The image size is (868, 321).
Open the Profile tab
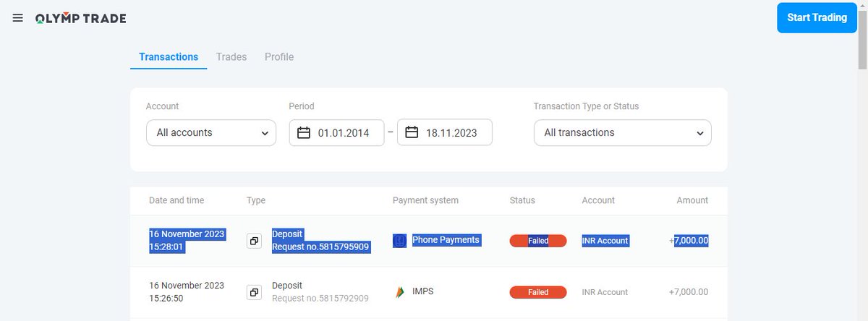tap(279, 57)
